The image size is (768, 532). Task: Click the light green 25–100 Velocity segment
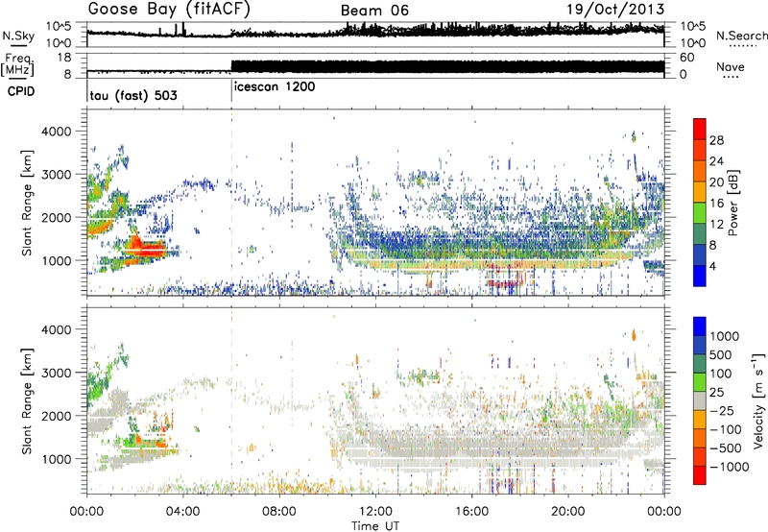click(x=700, y=382)
